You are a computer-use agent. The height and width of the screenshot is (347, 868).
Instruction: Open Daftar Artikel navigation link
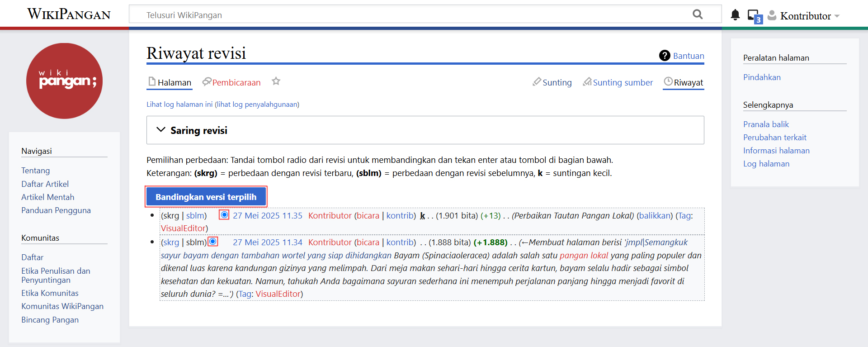(45, 184)
